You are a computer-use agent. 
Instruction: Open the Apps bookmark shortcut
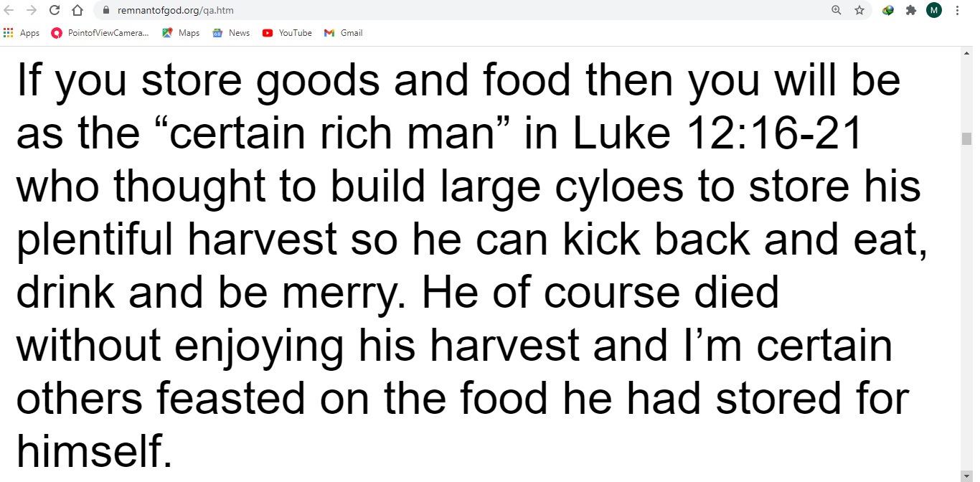click(x=22, y=33)
